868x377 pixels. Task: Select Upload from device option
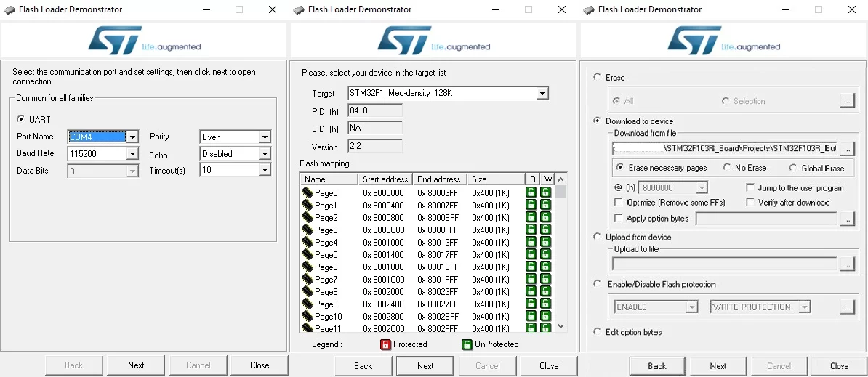click(x=597, y=236)
